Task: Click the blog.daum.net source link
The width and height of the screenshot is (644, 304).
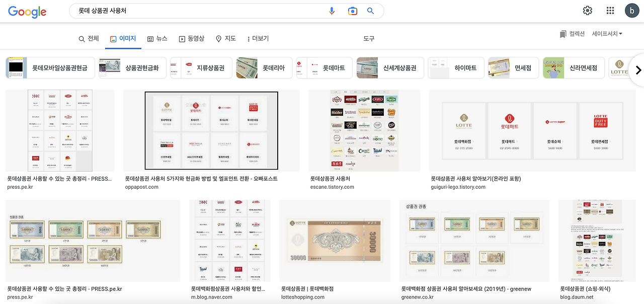Action: tap(577, 297)
